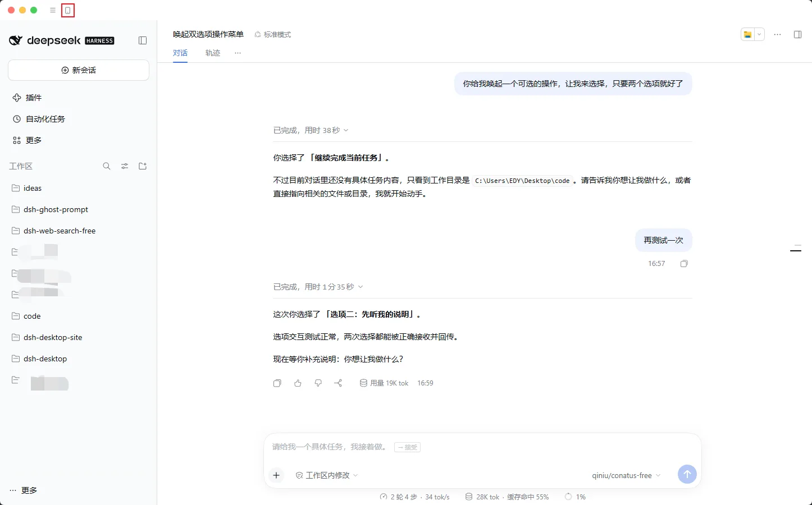Open 更多 below 自动化任务
The width and height of the screenshot is (812, 505).
coord(79,140)
